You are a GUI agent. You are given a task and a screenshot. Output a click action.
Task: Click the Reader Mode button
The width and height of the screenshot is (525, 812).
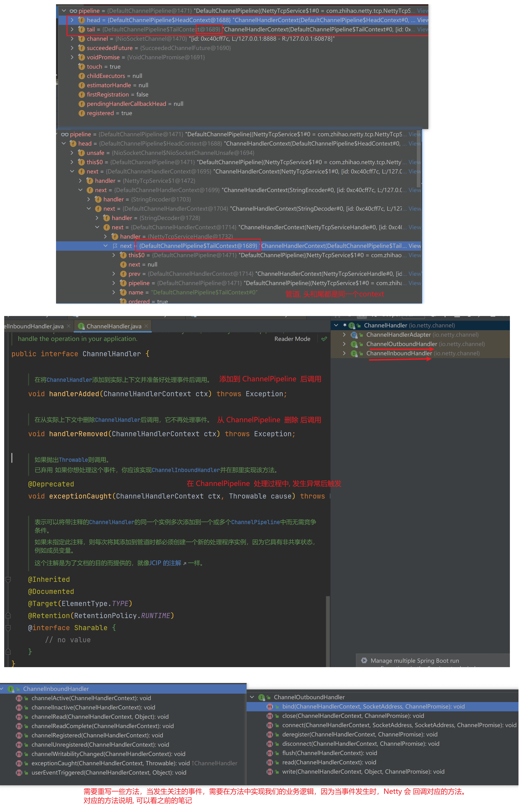(292, 339)
